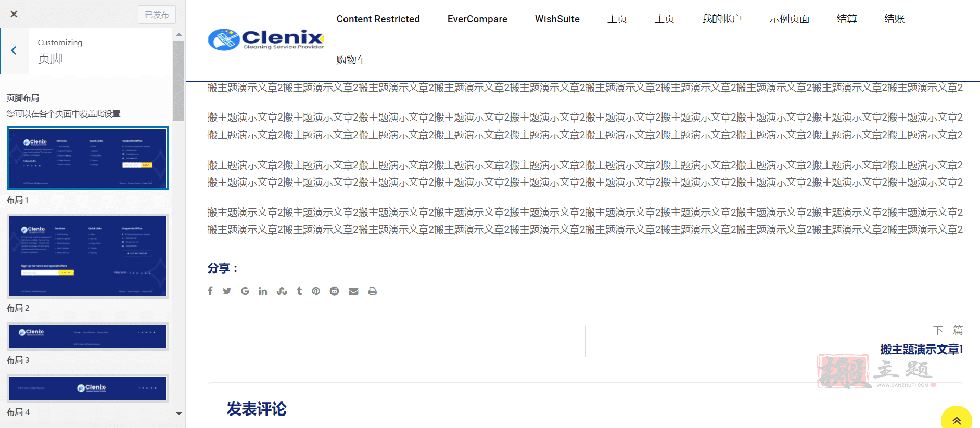Open the Content Restricted menu item
980x428 pixels.
(378, 19)
